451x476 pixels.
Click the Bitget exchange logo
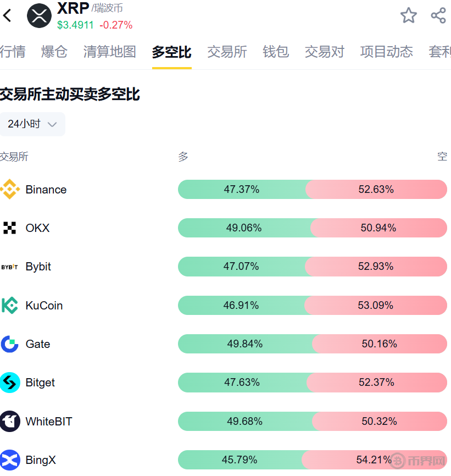[10, 383]
